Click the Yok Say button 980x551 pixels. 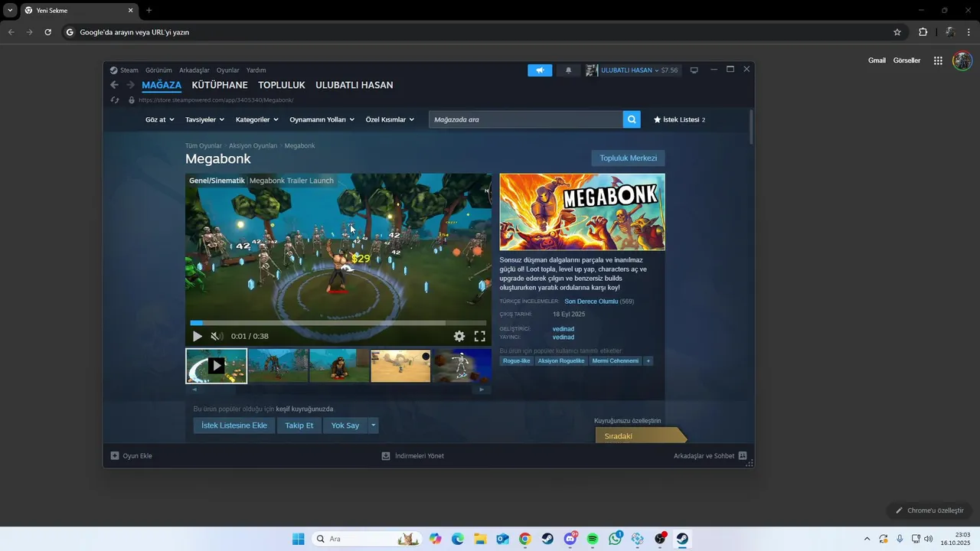click(345, 425)
